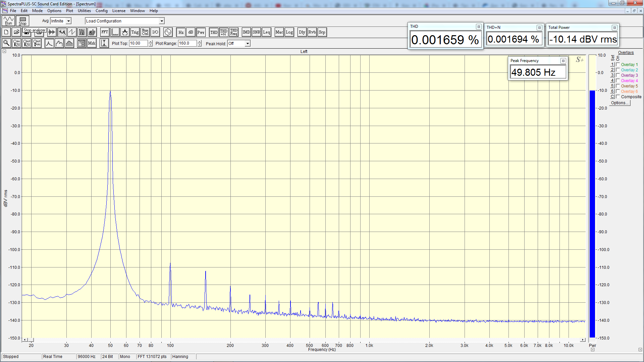
Task: Click the overlay Options... button
Action: click(x=620, y=103)
